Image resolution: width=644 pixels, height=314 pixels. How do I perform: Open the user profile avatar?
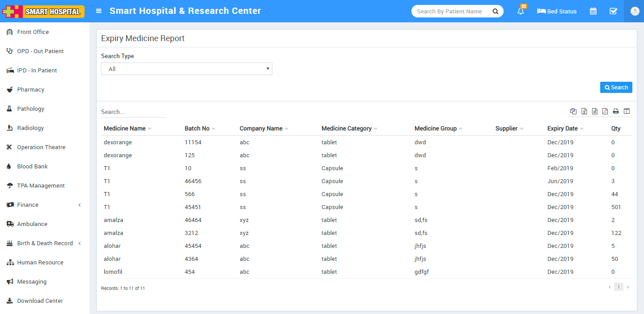[x=634, y=11]
